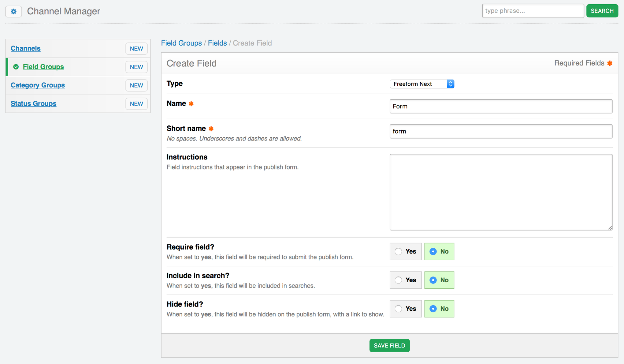624x364 pixels.
Task: Select Yes for Require field
Action: coord(398,251)
